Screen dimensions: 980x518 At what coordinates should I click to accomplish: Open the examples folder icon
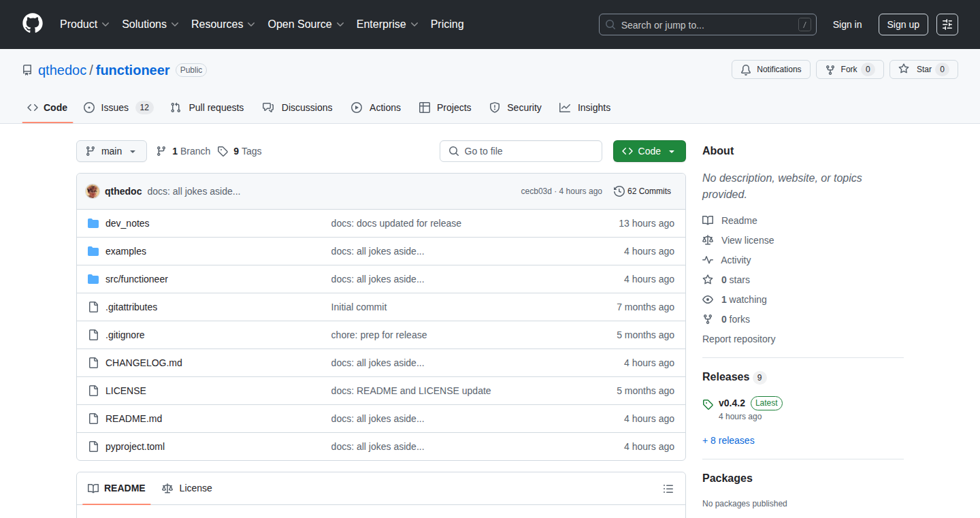point(93,251)
